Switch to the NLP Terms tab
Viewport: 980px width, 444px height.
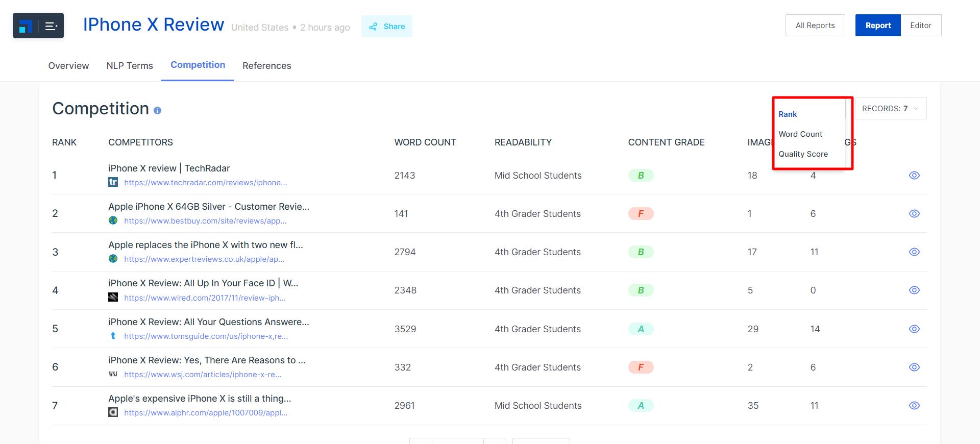[x=130, y=66]
